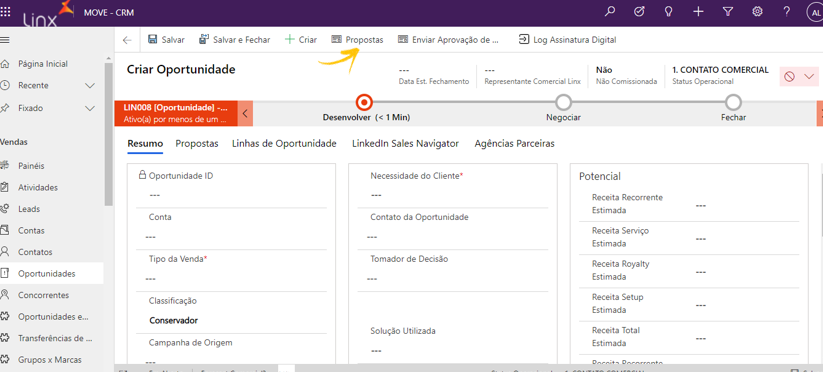The image size is (823, 372).
Task: Click Contato da Oportunidade field
Action: [x=453, y=237]
